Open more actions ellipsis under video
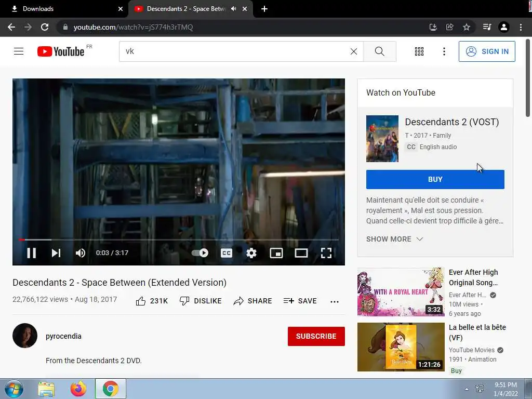 pyautogui.click(x=335, y=301)
